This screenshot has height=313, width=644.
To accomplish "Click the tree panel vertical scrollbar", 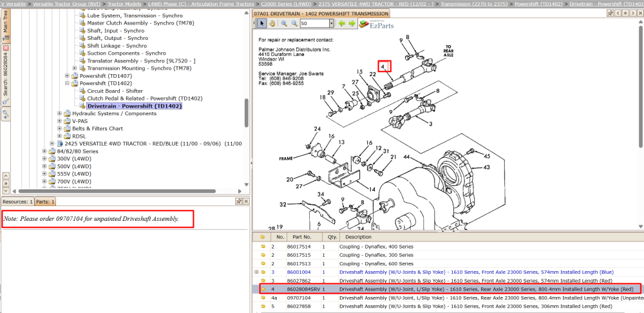I will click(x=246, y=113).
